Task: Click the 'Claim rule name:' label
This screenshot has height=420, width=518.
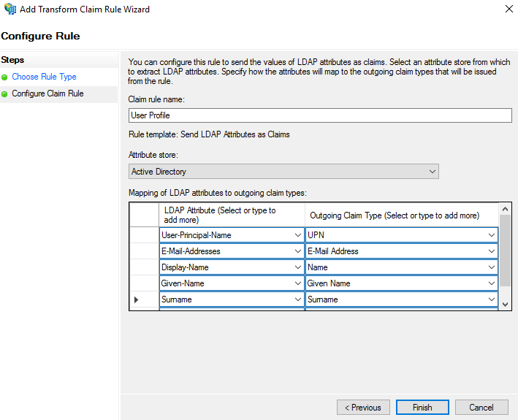Action: [156, 99]
